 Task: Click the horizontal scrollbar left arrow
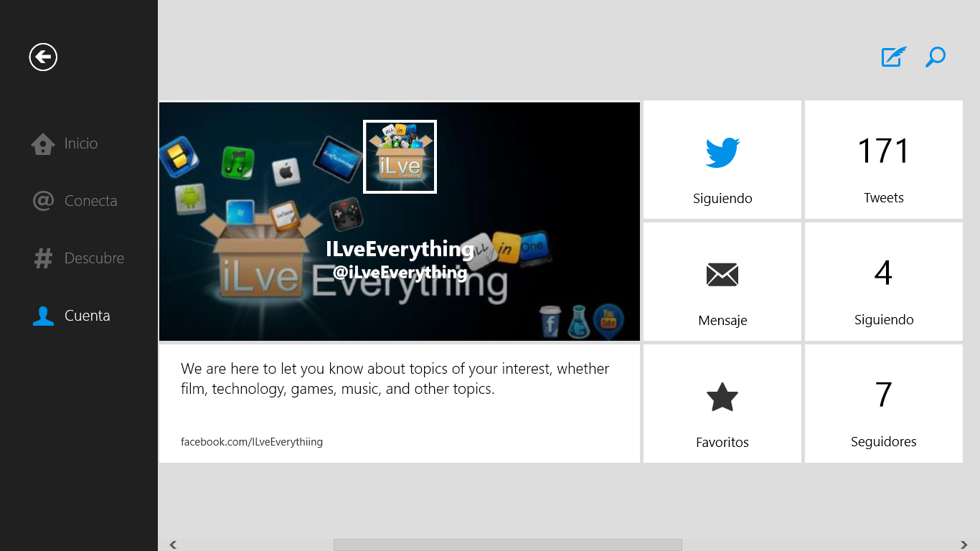tap(173, 545)
